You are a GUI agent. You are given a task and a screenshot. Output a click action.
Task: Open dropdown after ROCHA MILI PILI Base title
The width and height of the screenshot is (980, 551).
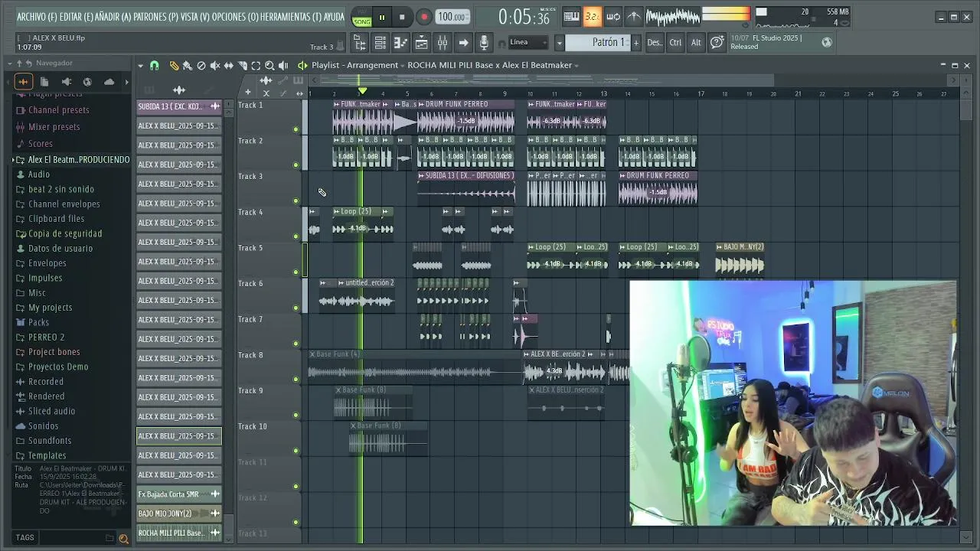point(577,66)
